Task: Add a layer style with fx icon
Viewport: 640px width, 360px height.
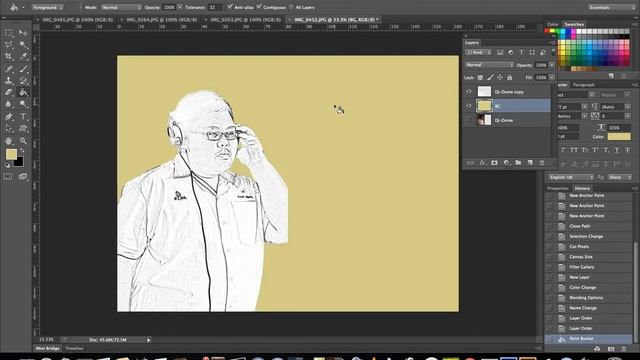Action: click(482, 163)
